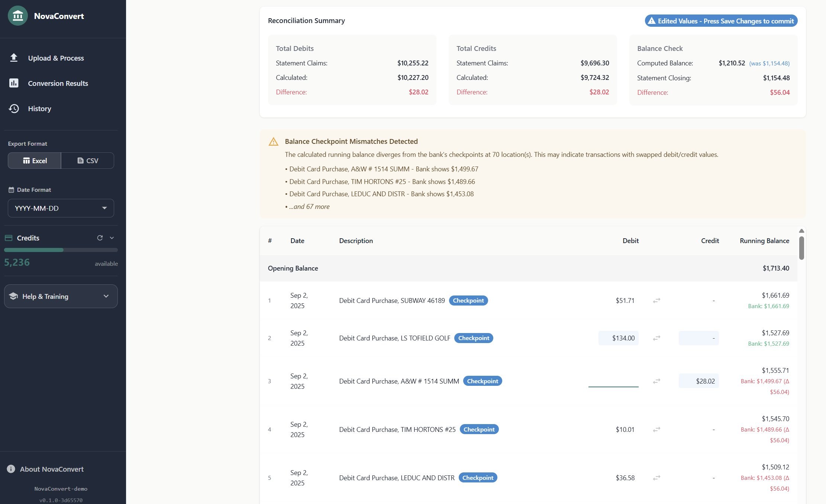Open the History menu item
Image resolution: width=826 pixels, height=504 pixels.
coord(39,109)
